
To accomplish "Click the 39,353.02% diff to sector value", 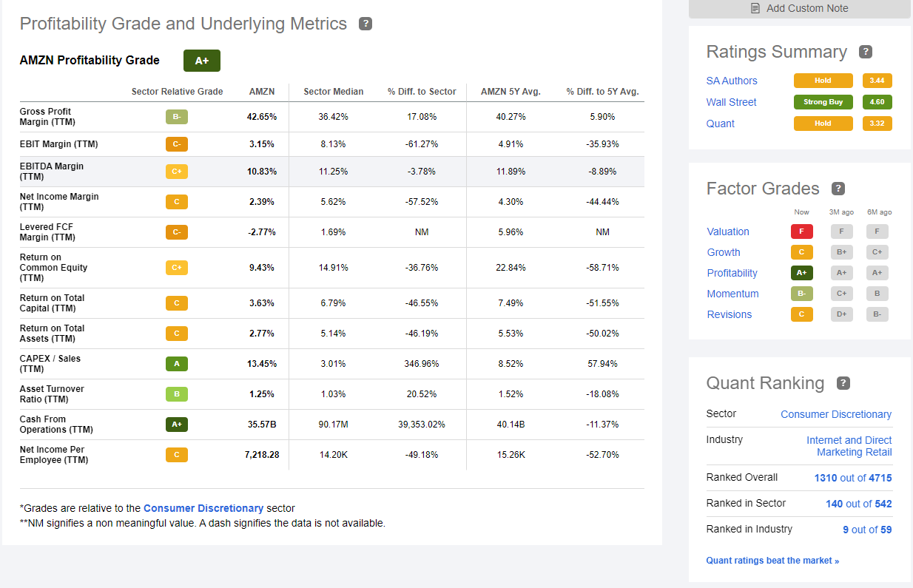I will (x=422, y=425).
